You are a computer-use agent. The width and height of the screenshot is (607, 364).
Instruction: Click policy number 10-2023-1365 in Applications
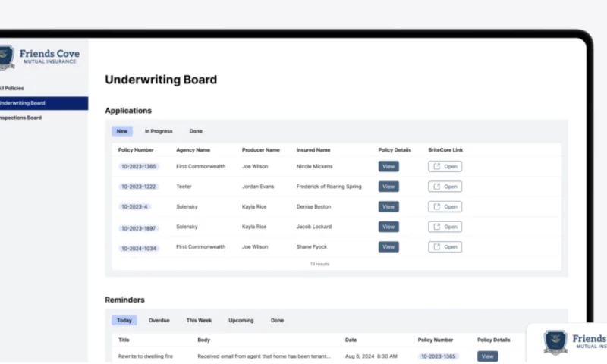tap(139, 166)
